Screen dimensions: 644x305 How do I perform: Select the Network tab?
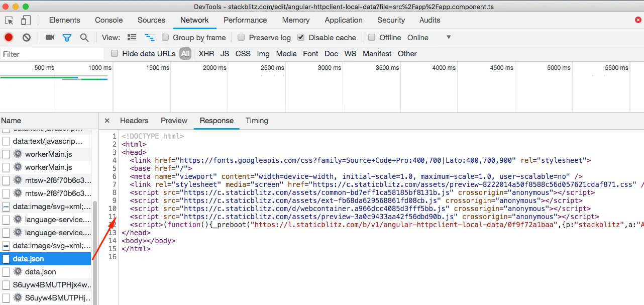194,20
